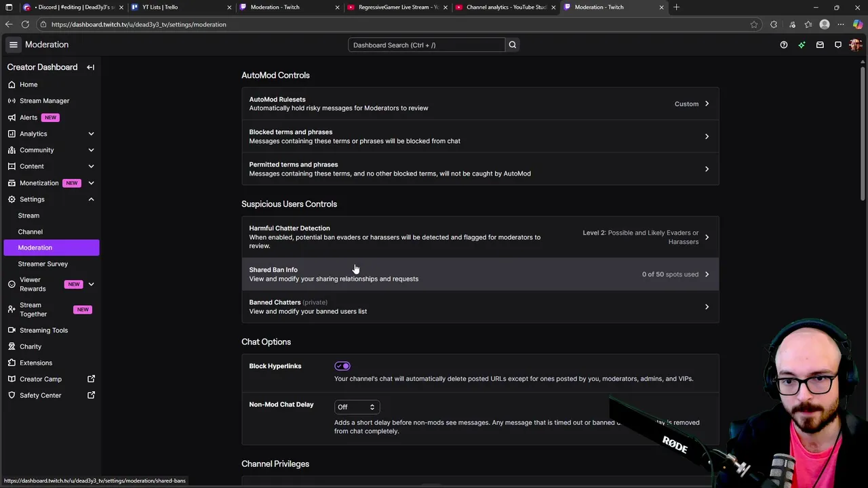Select Moderation in the sidebar

tap(52, 247)
